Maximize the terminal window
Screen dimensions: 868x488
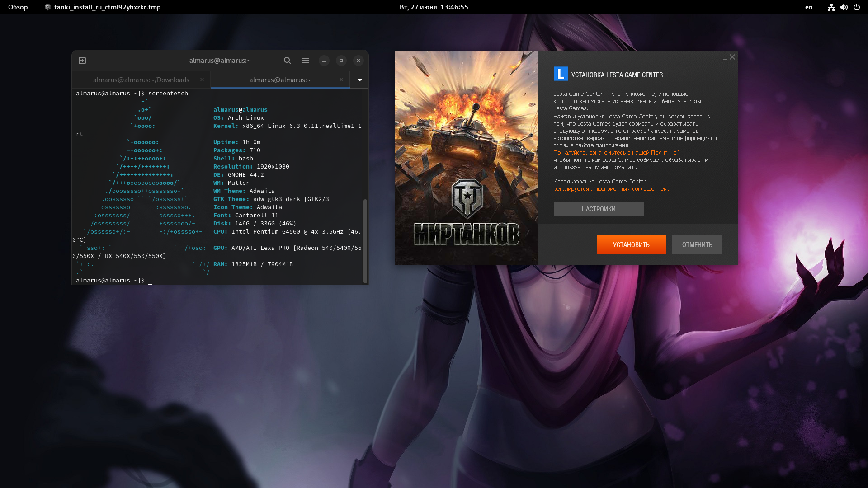pyautogui.click(x=341, y=61)
